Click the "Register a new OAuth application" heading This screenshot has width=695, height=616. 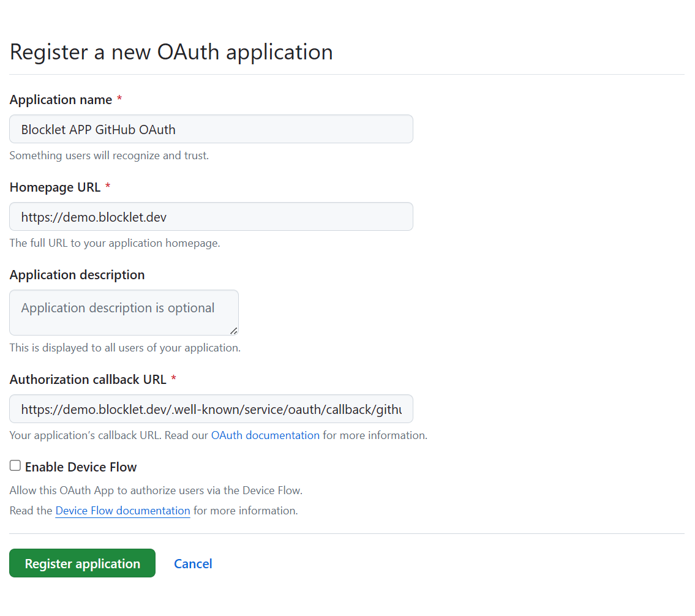[171, 52]
